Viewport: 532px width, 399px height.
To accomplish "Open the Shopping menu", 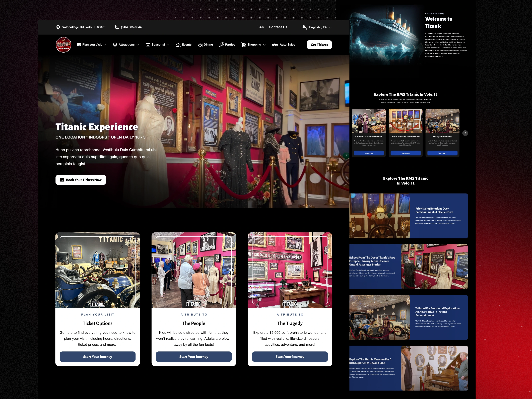I will [x=254, y=45].
